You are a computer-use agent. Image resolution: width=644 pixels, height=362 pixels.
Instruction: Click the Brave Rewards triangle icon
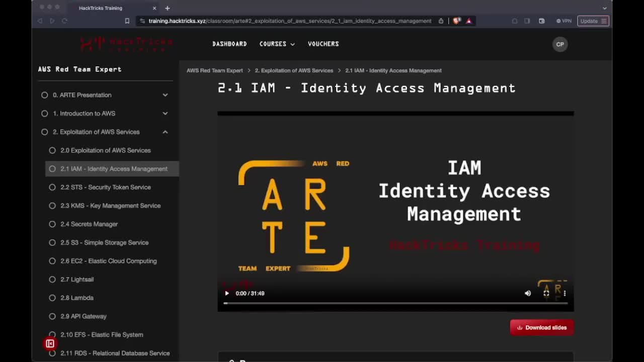point(468,21)
